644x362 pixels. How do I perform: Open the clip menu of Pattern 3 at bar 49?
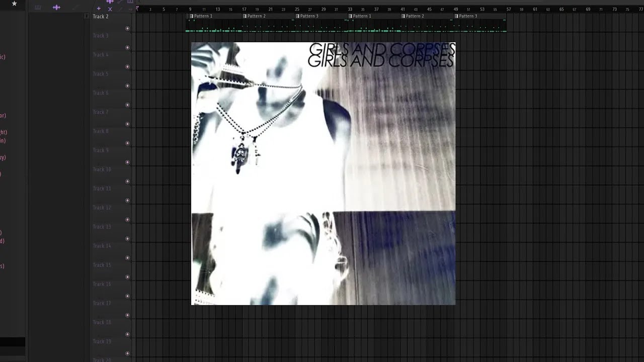[x=456, y=16]
